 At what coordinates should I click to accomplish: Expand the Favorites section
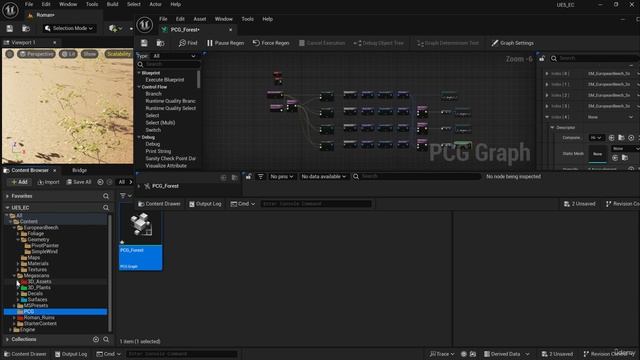coord(7,196)
